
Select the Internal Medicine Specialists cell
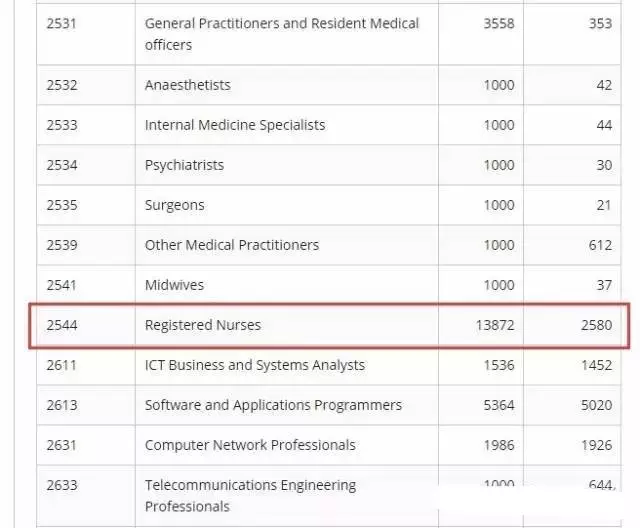point(234,125)
